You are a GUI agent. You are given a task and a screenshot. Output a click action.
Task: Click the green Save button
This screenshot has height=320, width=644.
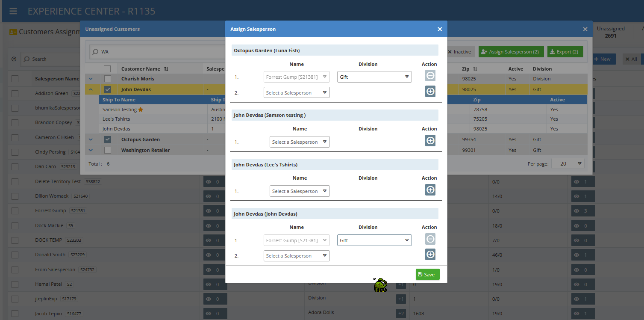[x=427, y=274]
